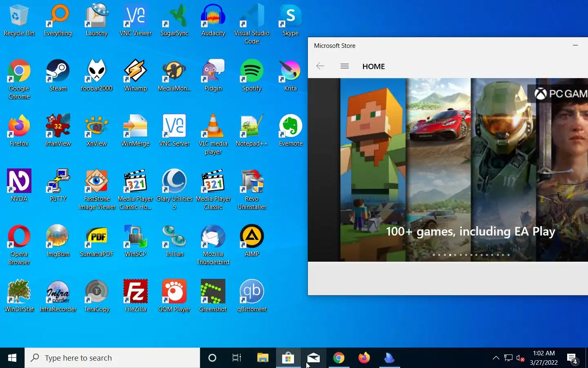Screen dimensions: 588x368
Task: Open Task View on taskbar
Action: click(x=237, y=358)
